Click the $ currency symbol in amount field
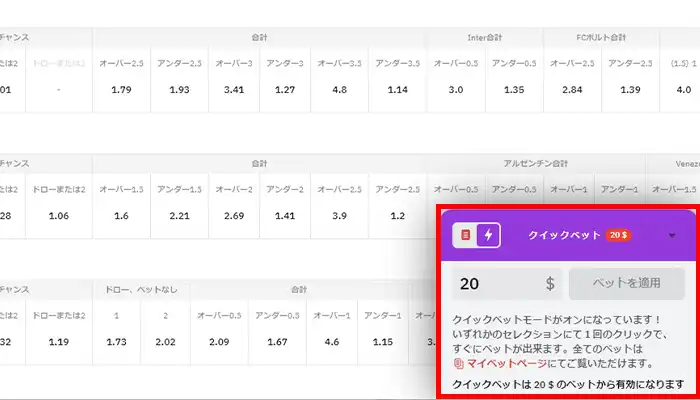 tap(550, 284)
